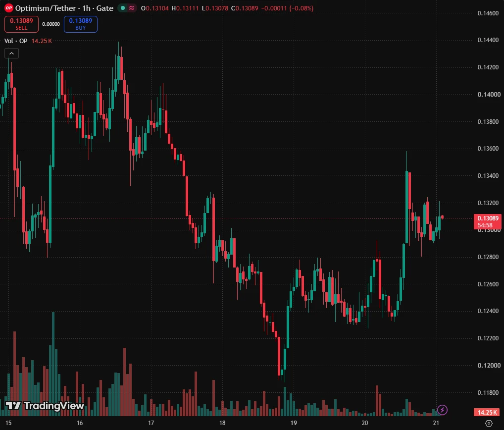Screen dimensions: 504x430
Task: Collapse the indicator legend with the chevron
Action: (x=11, y=54)
